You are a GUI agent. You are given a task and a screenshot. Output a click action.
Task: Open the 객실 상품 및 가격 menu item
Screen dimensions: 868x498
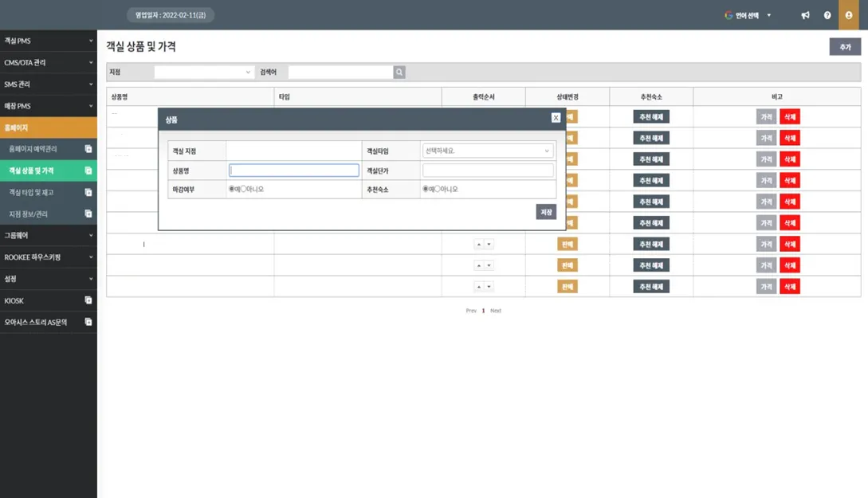coord(48,171)
